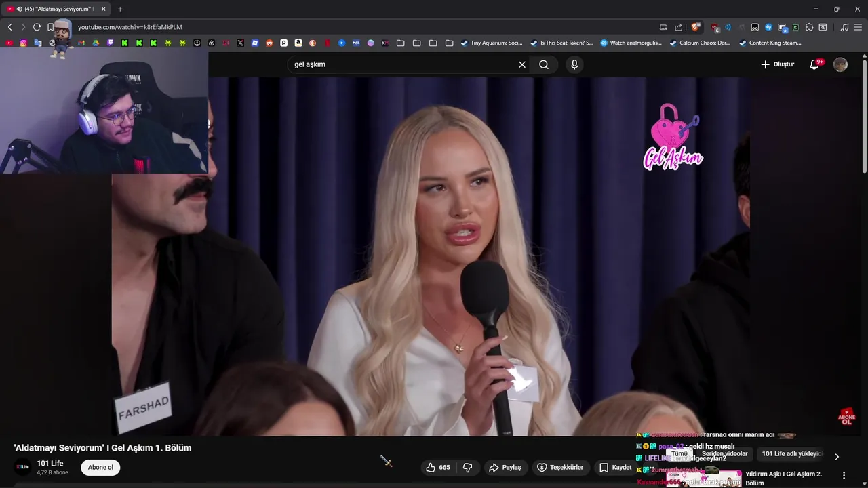Click the share page icon in address bar
The height and width of the screenshot is (488, 868).
[x=678, y=27]
